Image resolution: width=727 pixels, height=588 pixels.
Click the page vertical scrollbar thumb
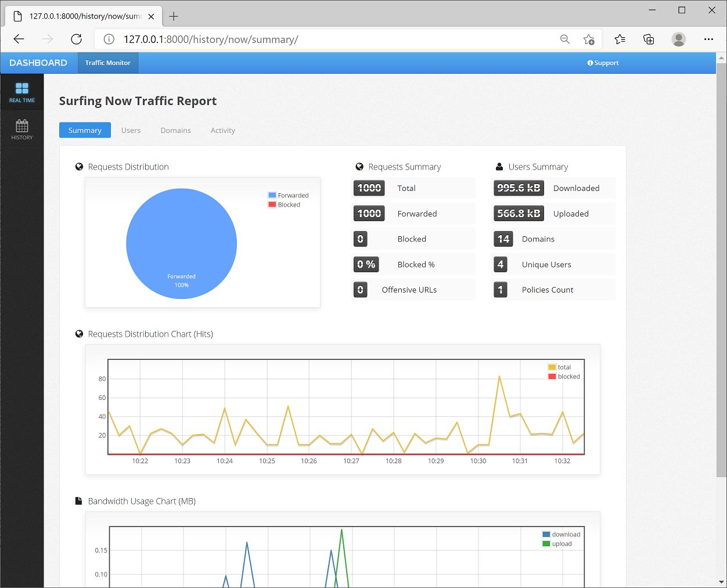[x=722, y=271]
